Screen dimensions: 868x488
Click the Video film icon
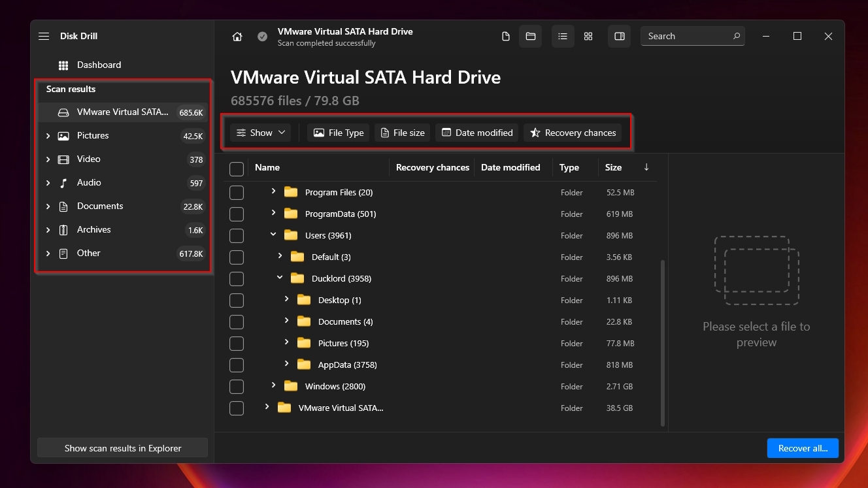(63, 159)
